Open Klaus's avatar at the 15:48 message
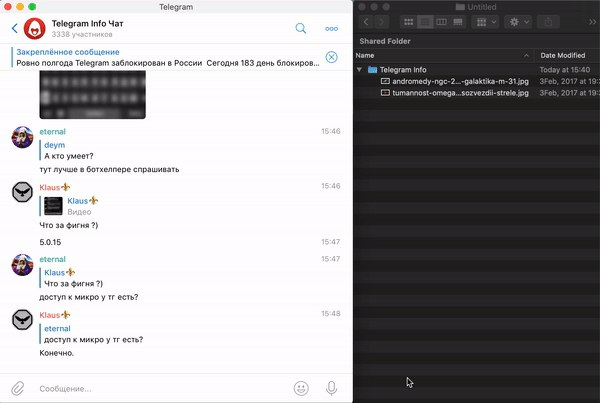This screenshot has width=600, height=403. pos(23,320)
